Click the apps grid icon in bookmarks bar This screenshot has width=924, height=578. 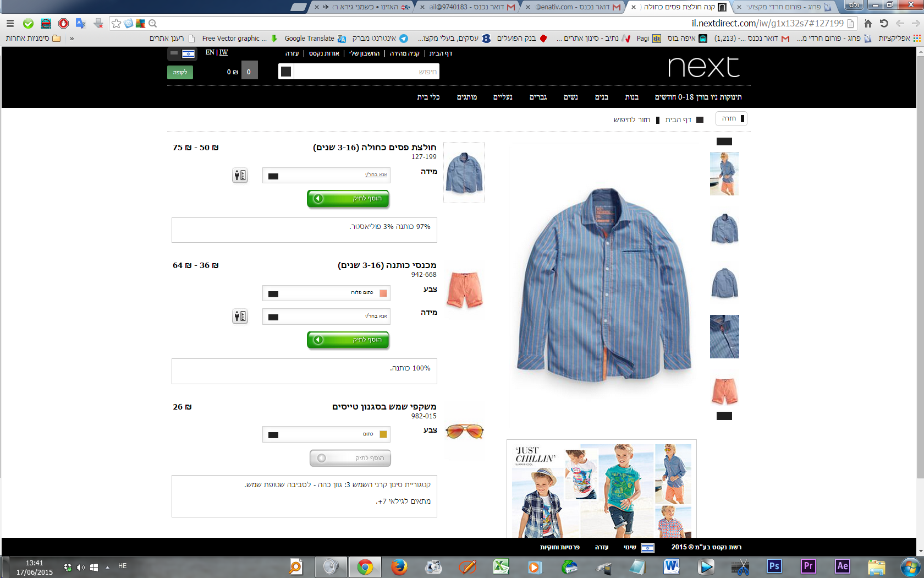coord(917,39)
